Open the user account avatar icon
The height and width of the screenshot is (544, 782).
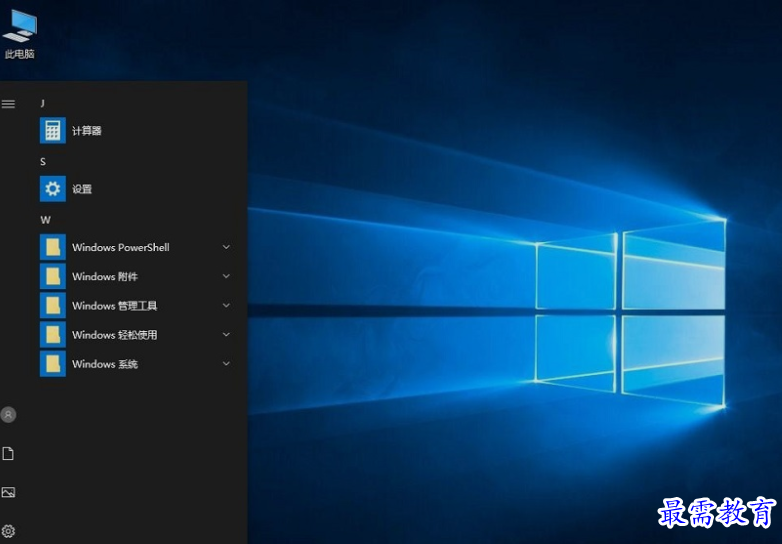pyautogui.click(x=8, y=414)
